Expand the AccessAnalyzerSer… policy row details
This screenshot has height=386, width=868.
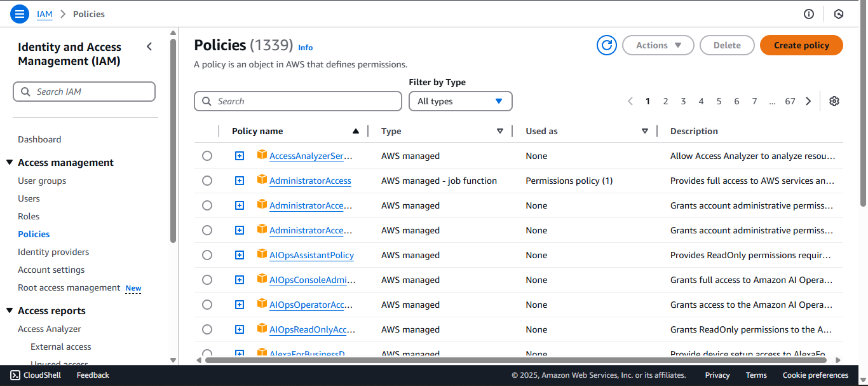click(x=240, y=156)
